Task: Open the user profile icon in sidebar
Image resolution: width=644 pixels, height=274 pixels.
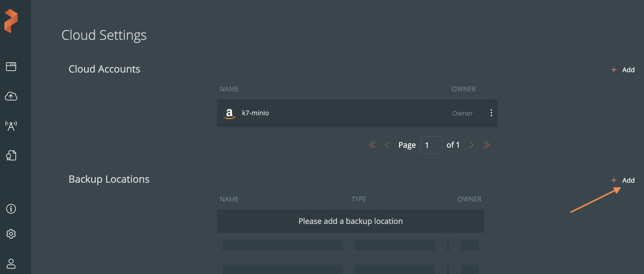Action: 11,263
